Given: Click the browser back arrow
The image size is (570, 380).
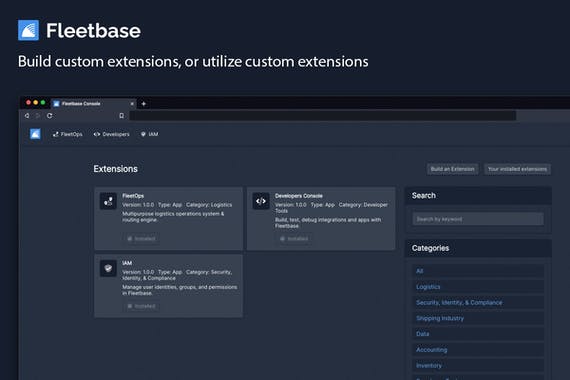Looking at the screenshot, I should (x=27, y=116).
